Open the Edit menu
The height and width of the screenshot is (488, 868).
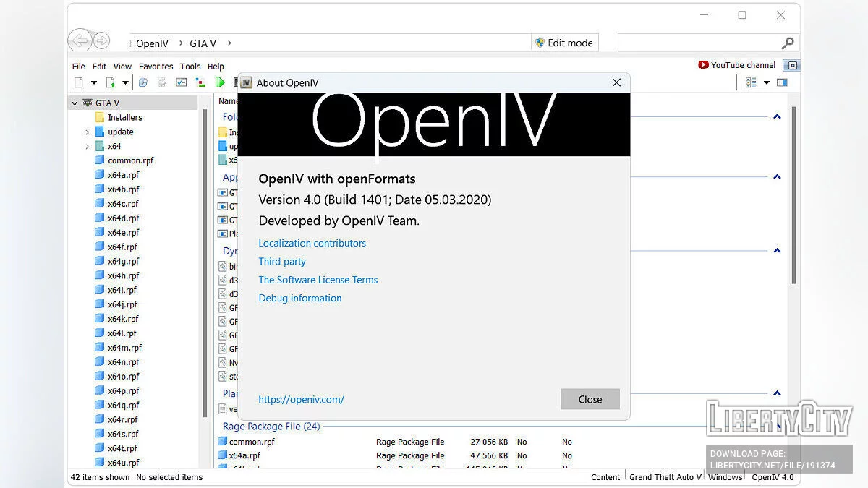click(x=99, y=67)
